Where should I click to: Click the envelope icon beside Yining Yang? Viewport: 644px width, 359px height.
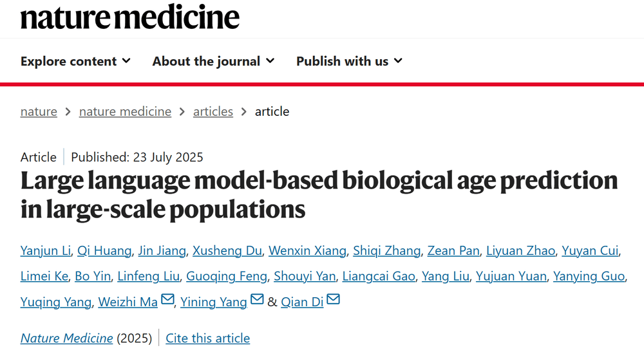tap(256, 300)
